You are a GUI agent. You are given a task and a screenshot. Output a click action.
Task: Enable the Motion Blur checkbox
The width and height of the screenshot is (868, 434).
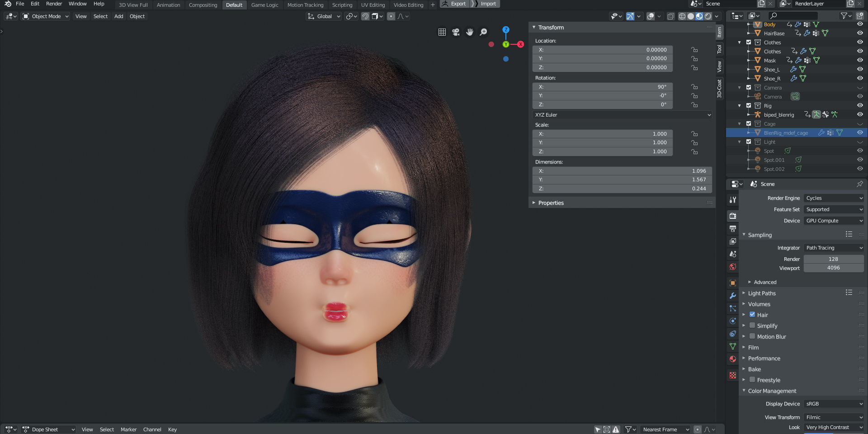pos(752,336)
